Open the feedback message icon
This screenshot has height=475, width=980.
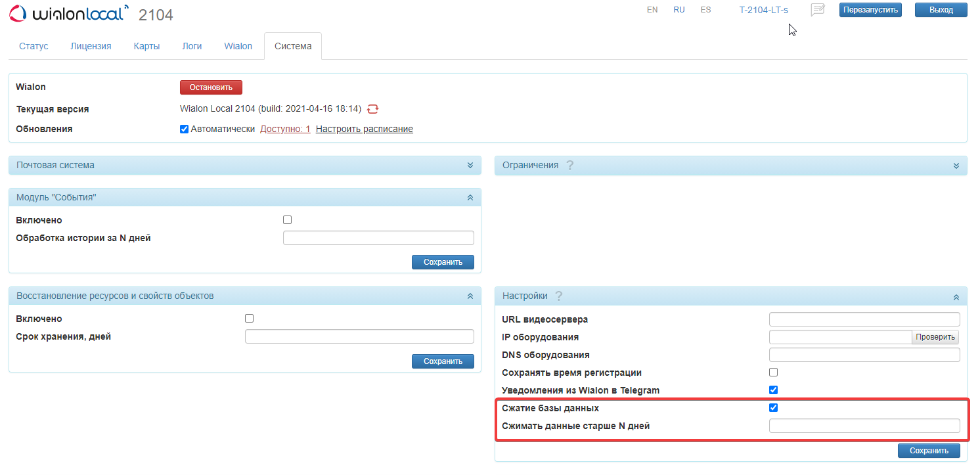[x=817, y=10]
